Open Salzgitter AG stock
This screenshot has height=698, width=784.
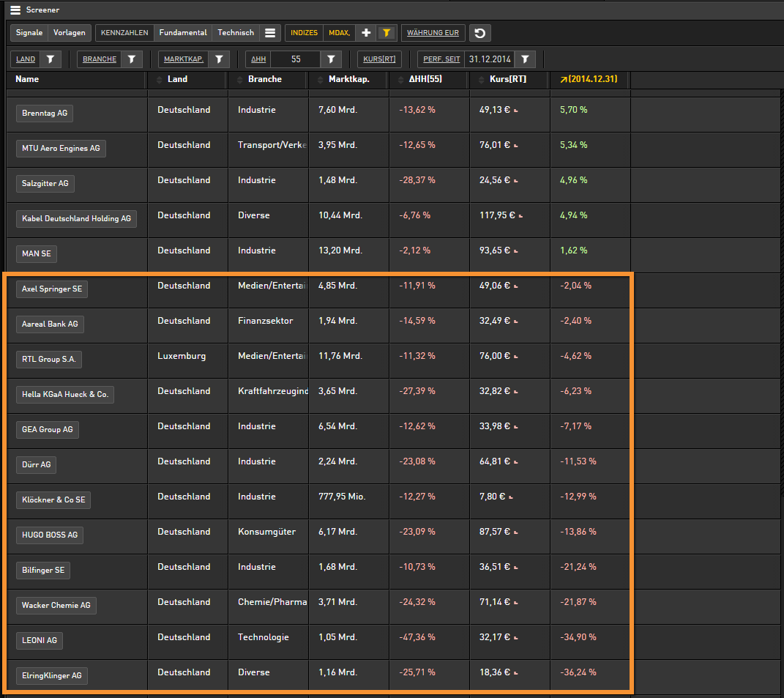tap(45, 183)
